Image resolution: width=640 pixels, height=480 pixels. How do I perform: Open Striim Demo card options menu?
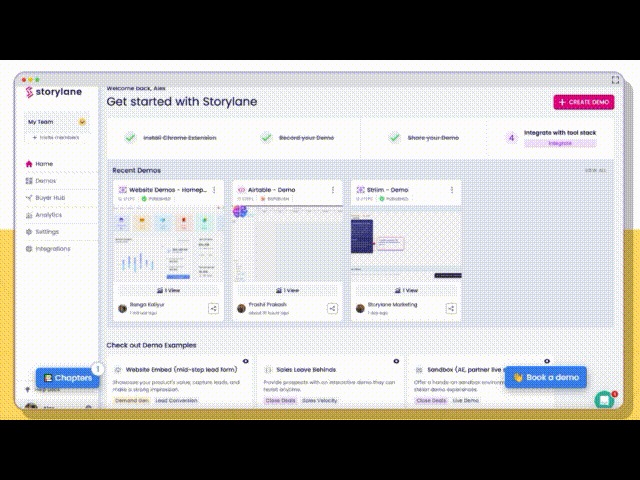[x=452, y=190]
